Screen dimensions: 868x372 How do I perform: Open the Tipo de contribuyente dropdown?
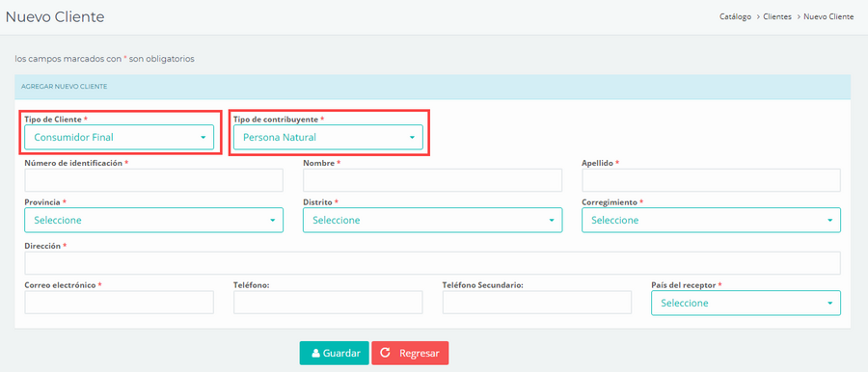click(x=328, y=137)
